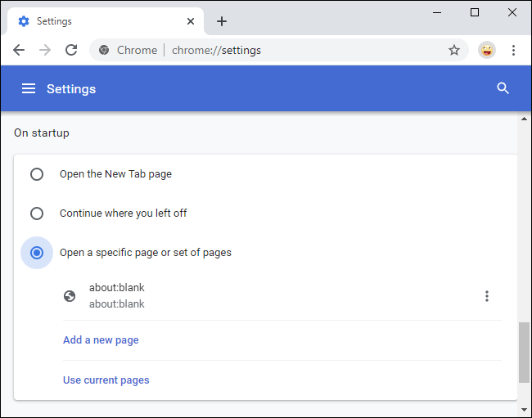Click the Chrome site info chip in address bar
This screenshot has width=532, height=418.
128,50
